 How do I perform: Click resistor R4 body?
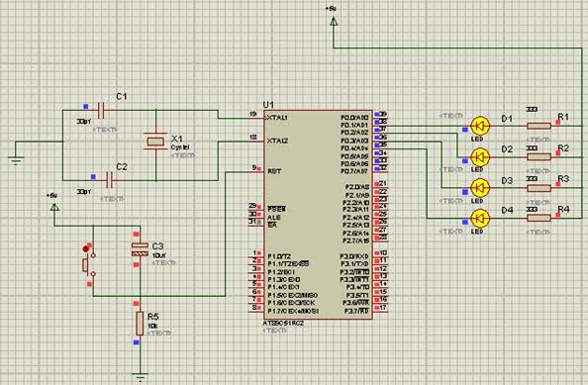click(x=539, y=218)
